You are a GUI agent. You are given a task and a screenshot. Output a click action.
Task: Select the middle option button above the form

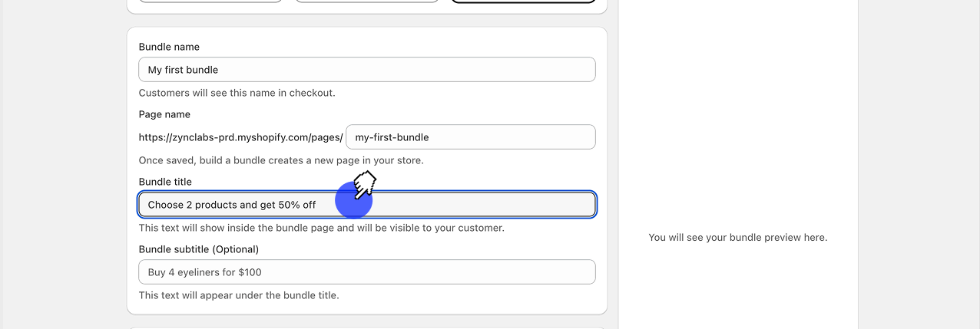point(366,1)
